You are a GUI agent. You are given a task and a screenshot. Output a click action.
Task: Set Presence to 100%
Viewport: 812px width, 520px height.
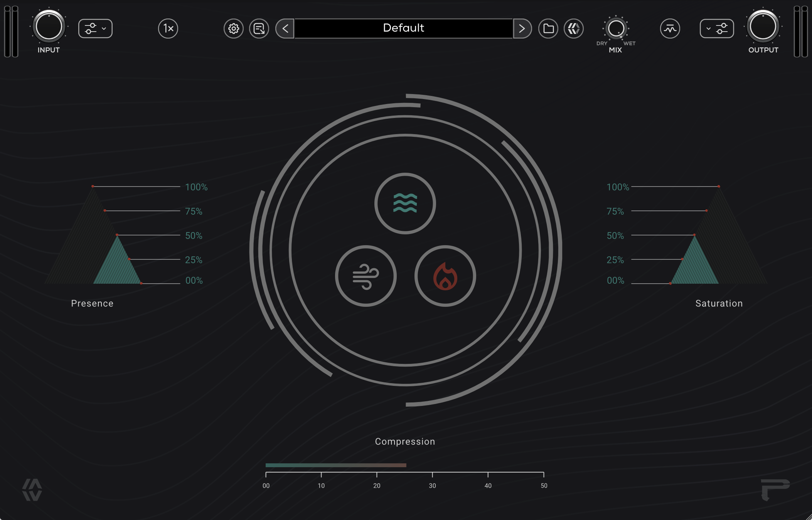click(x=196, y=187)
